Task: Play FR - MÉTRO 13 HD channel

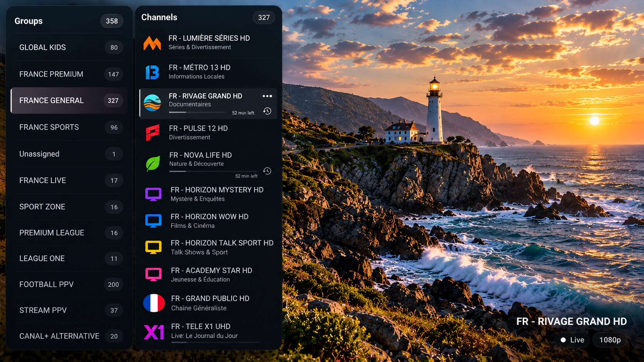Action: pyautogui.click(x=208, y=72)
